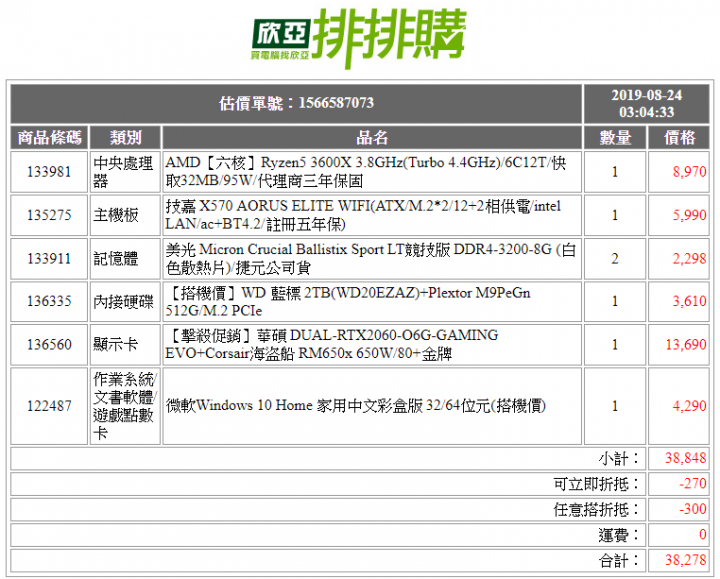The width and height of the screenshot is (720, 579).
Task: Select the Micron Crucial Ballistix product name
Action: pyautogui.click(x=370, y=259)
